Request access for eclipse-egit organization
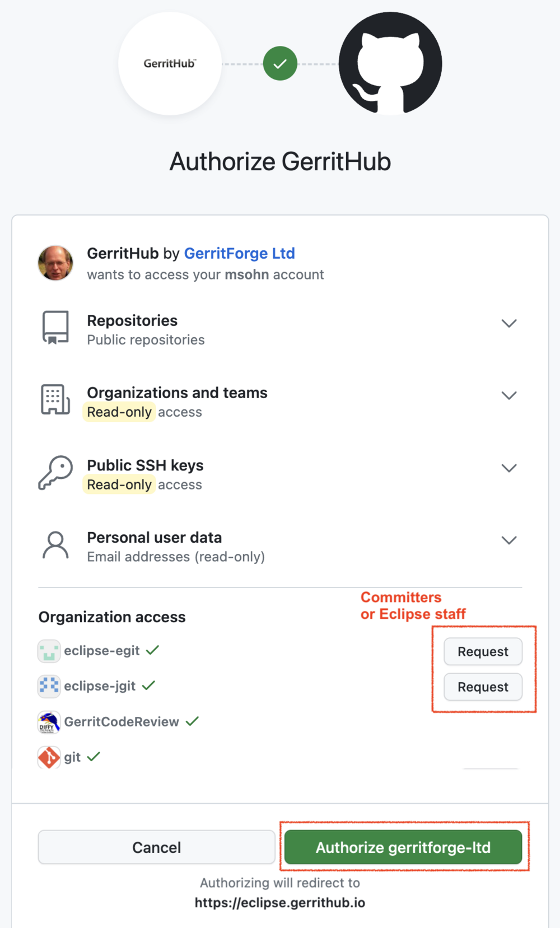The width and height of the screenshot is (560, 928). (x=482, y=651)
